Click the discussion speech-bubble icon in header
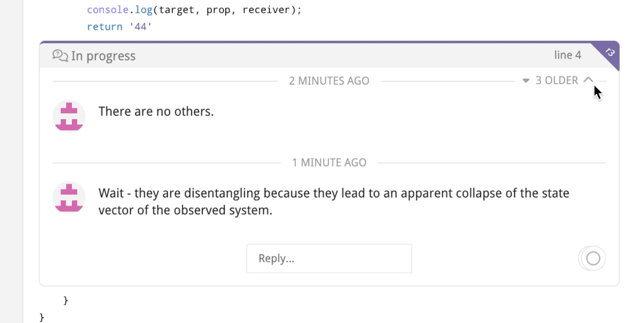Image resolution: width=644 pixels, height=323 pixels. tap(60, 55)
